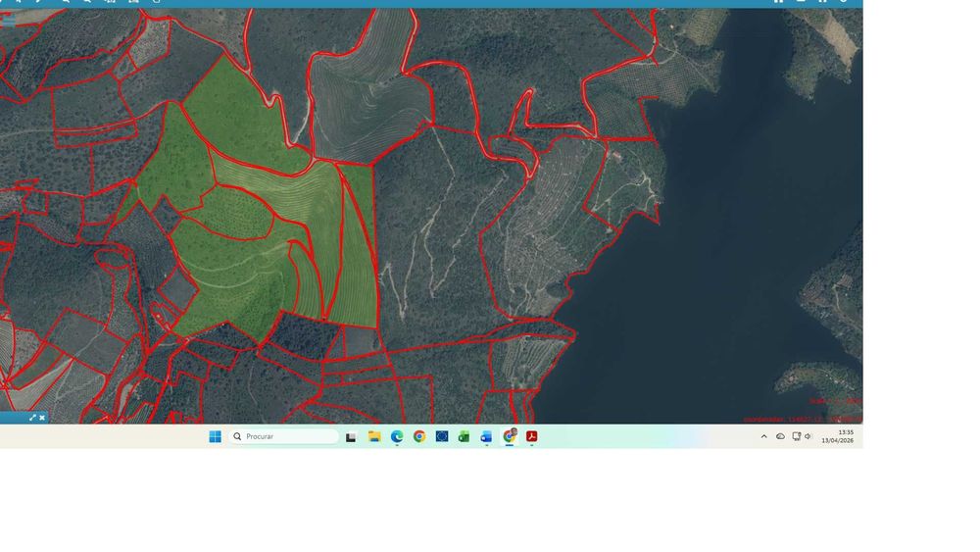The width and height of the screenshot is (980, 552).
Task: Expand the overview panel with arrows icon
Action: pos(32,418)
